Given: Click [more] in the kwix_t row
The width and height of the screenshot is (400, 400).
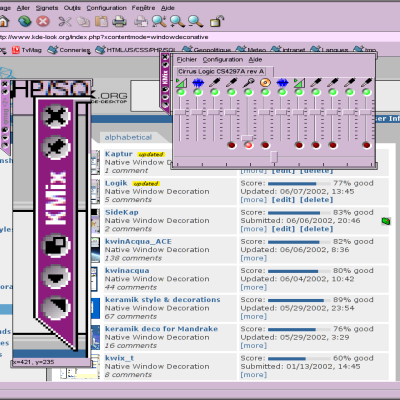Looking at the screenshot, I should (x=254, y=375).
